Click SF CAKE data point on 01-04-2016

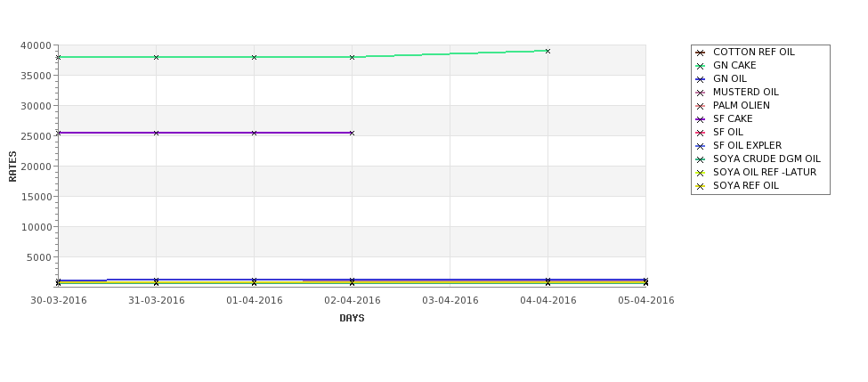(254, 133)
